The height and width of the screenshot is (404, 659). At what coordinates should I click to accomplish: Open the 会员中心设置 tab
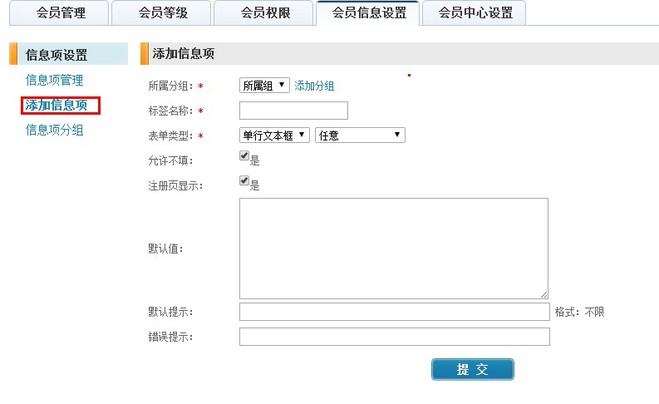475,13
